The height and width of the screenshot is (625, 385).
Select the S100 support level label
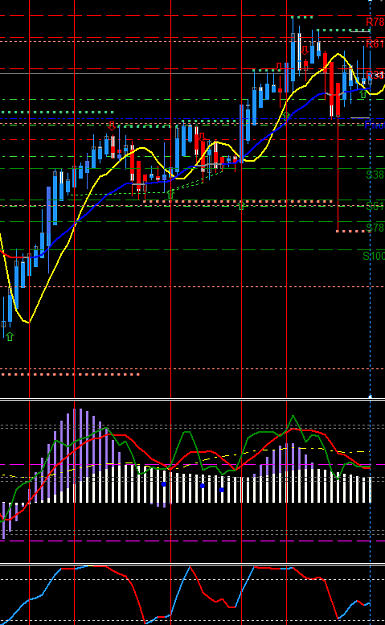coord(374,256)
